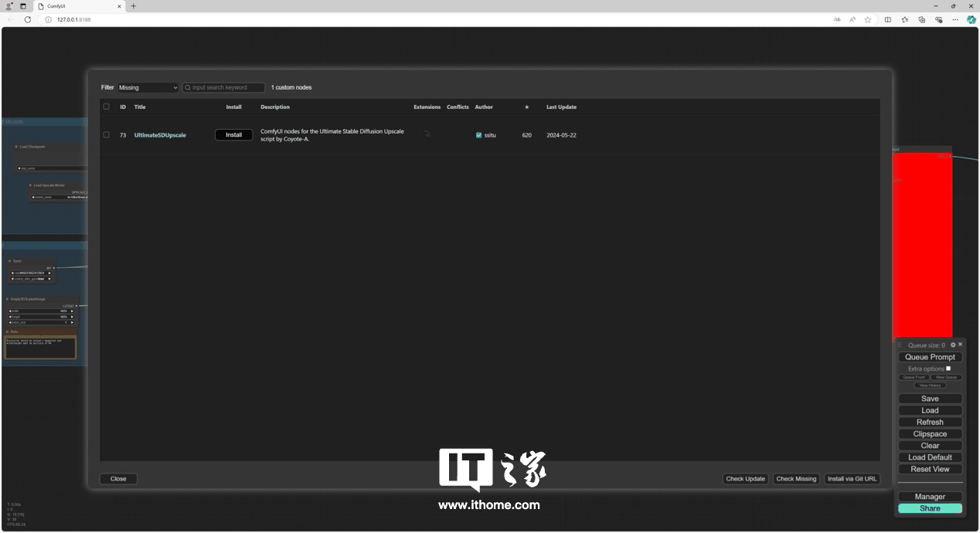
Task: Check the UltimateSDUpscale row checkbox
Action: click(x=107, y=134)
